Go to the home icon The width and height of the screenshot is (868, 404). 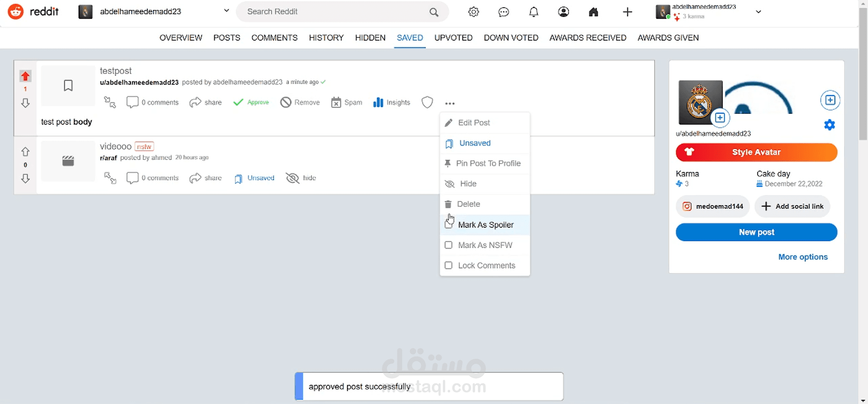[x=594, y=12]
